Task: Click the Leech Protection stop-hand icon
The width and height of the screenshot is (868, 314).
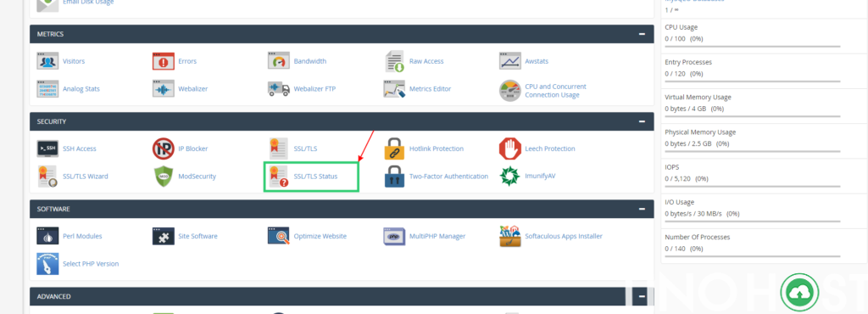Action: (509, 149)
